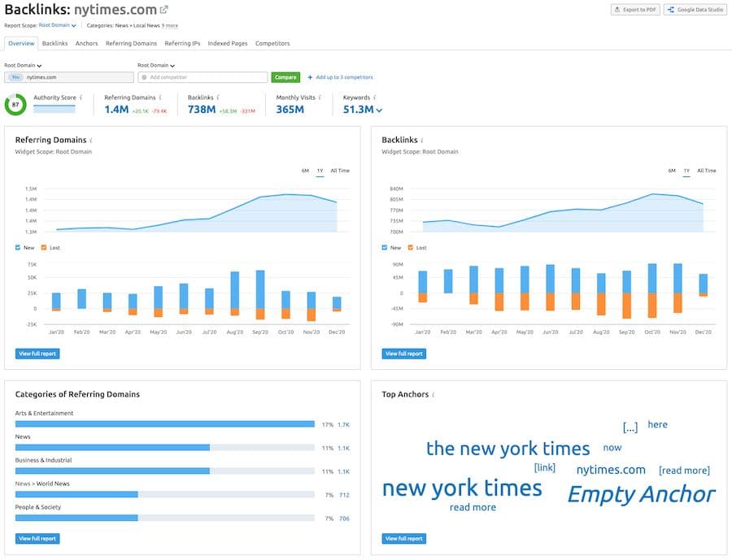Screen dimensions: 732x560
Task: Open Report Scope Root Domain dropdown
Action: point(57,25)
